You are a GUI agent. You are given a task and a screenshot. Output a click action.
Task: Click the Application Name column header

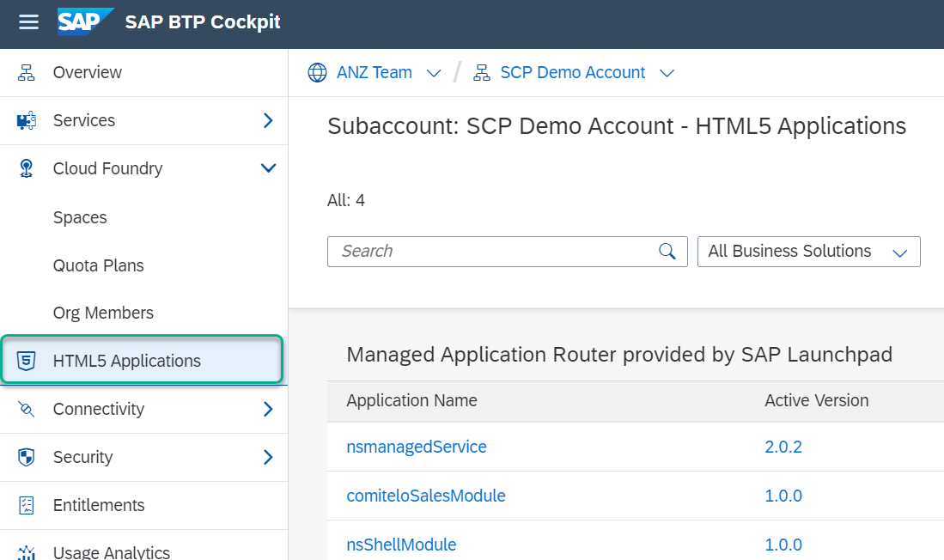[411, 400]
